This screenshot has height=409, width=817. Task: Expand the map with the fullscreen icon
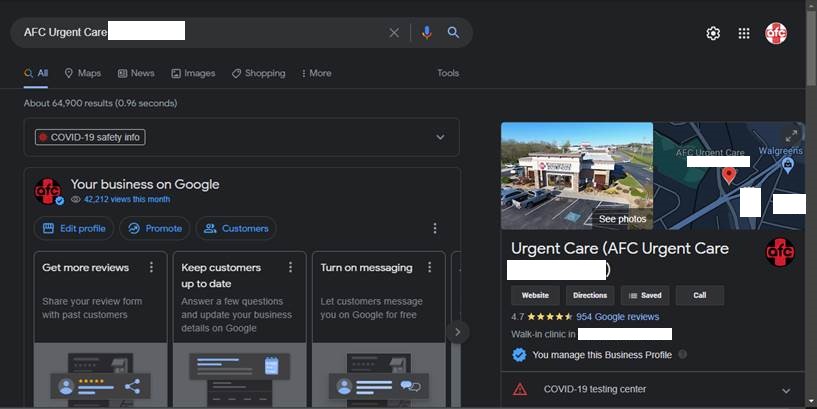tap(791, 136)
